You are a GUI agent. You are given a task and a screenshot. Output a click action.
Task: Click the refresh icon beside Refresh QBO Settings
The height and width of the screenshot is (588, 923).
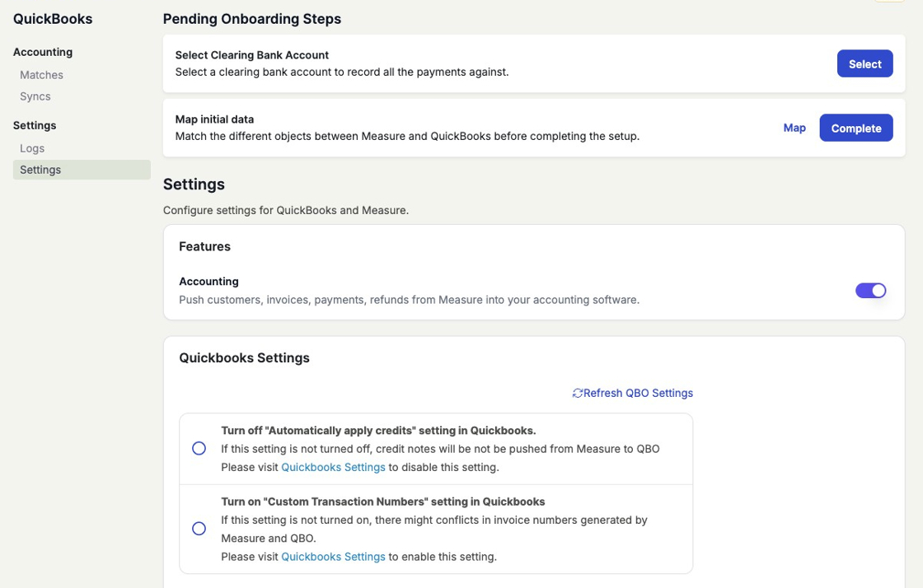click(x=578, y=394)
